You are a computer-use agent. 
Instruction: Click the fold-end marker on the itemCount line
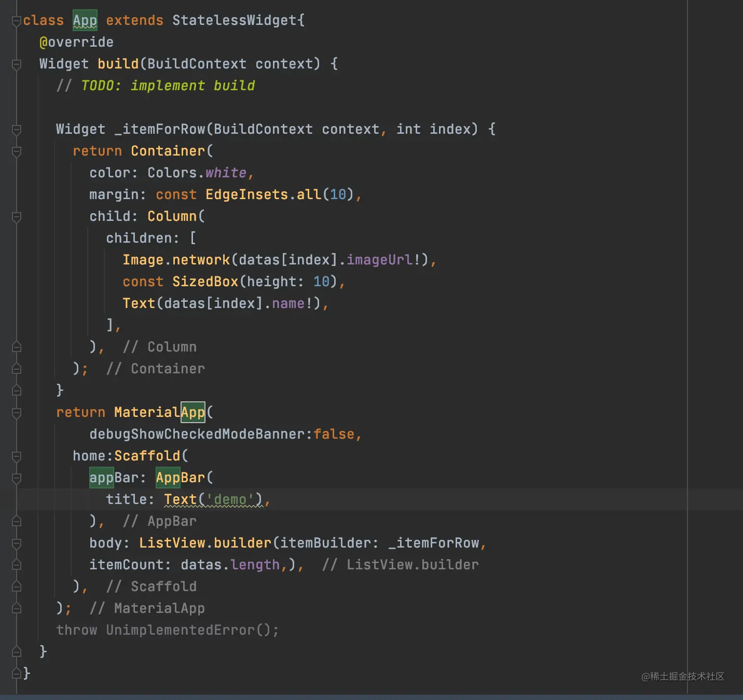(x=17, y=565)
